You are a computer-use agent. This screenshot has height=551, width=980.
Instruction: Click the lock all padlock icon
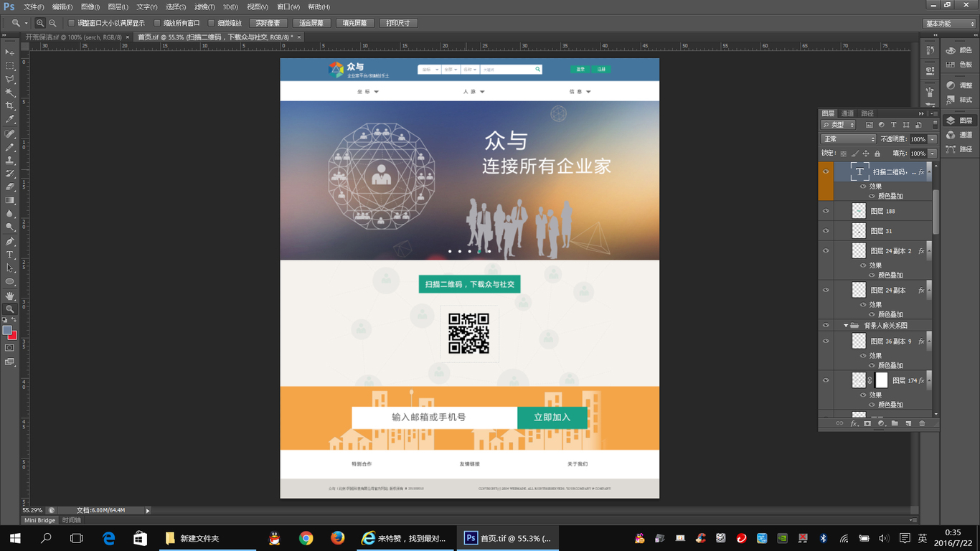pyautogui.click(x=877, y=154)
